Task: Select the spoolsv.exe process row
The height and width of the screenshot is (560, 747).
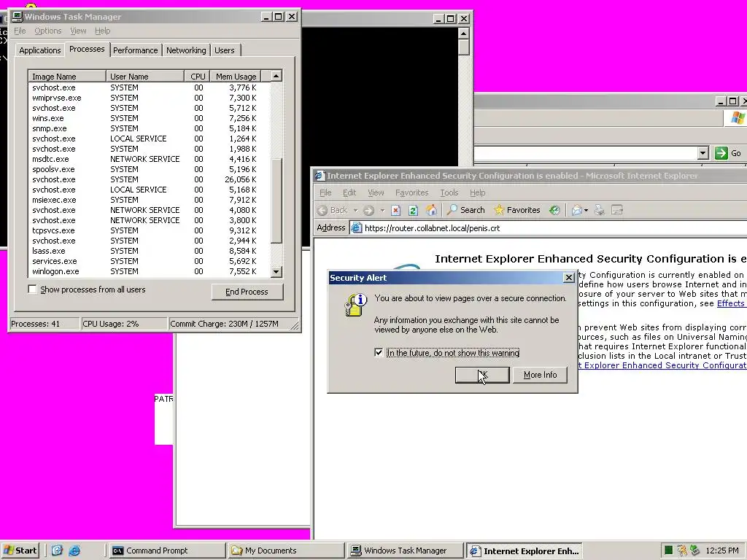Action: 149,169
